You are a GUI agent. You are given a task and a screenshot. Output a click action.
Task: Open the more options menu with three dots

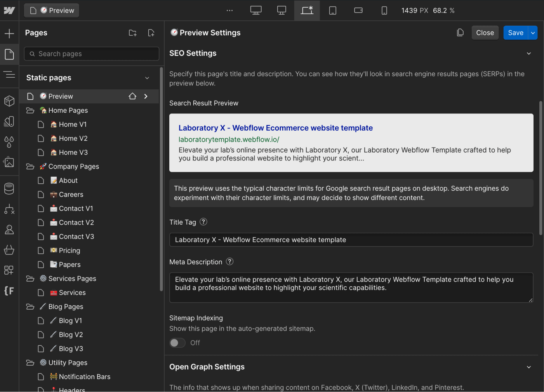pos(229,10)
